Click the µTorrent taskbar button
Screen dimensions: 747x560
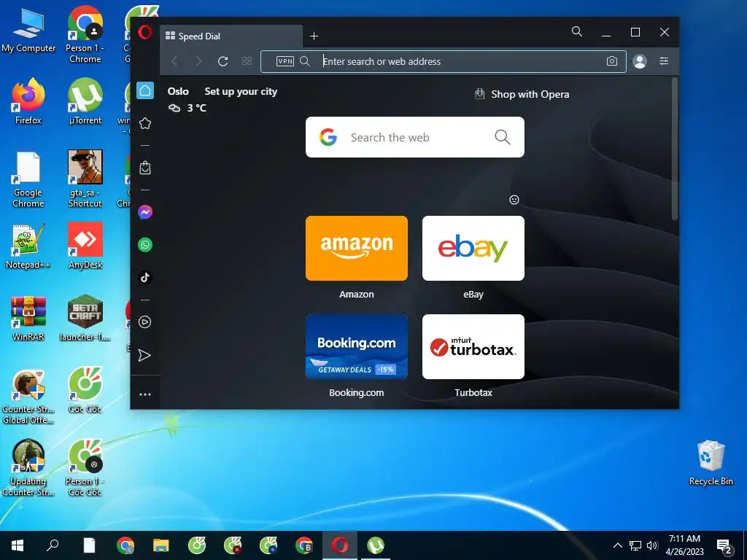(x=376, y=545)
